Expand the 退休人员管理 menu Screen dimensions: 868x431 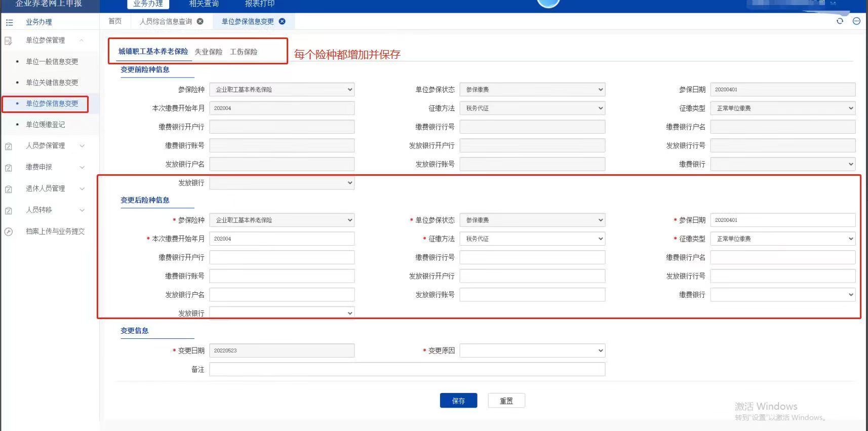click(82, 188)
